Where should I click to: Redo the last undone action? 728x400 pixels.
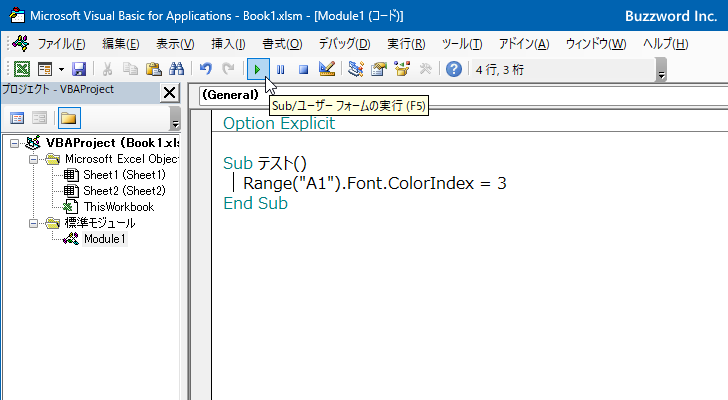(x=228, y=70)
